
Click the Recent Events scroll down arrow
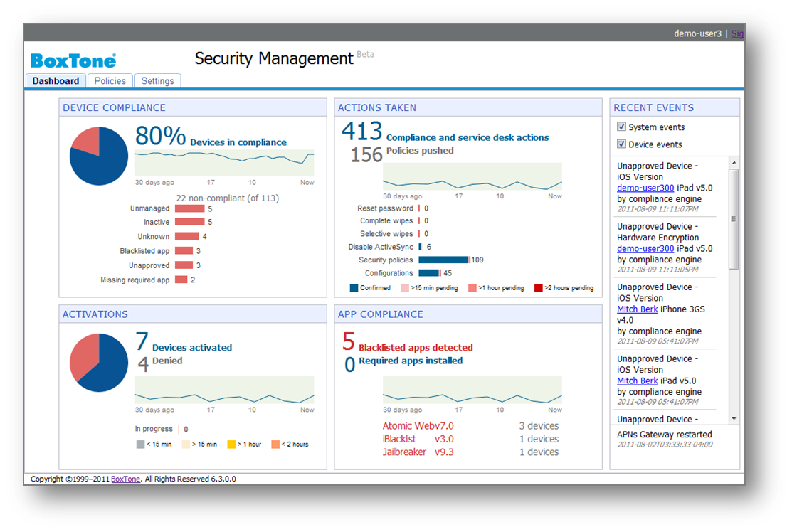pyautogui.click(x=734, y=419)
